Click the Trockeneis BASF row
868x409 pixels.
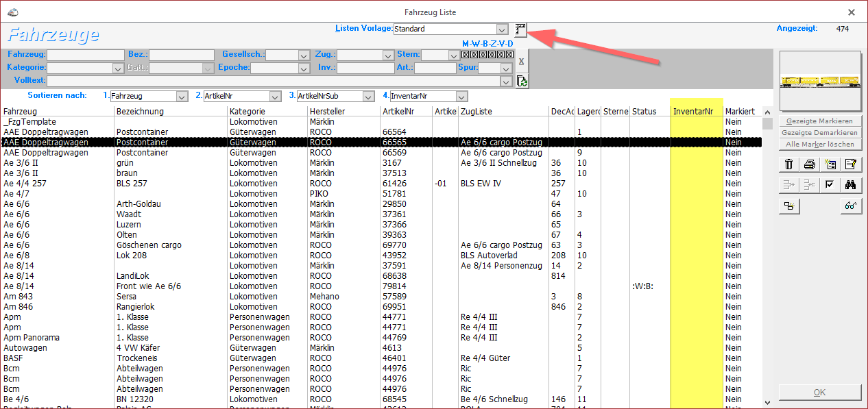[x=381, y=358]
